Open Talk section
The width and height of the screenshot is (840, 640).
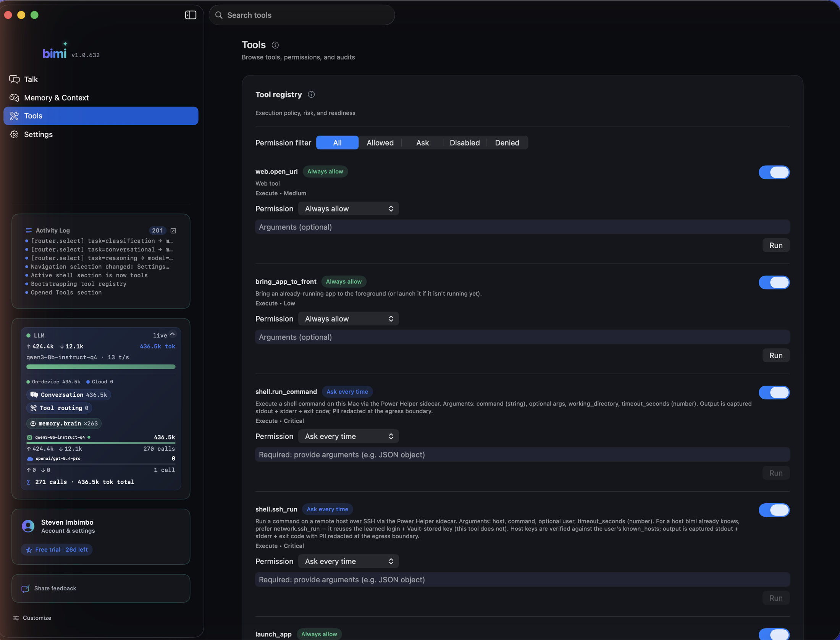pos(101,79)
